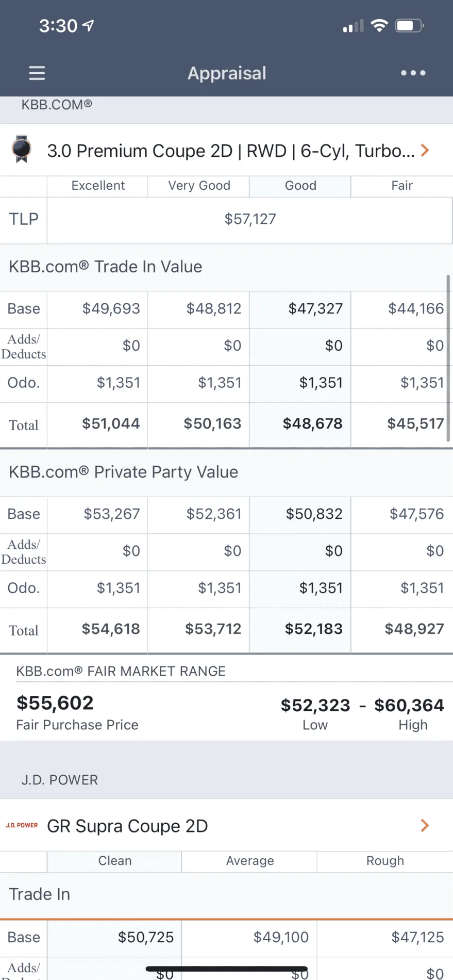Image resolution: width=453 pixels, height=980 pixels.
Task: Tap the $55,602 Fair Purchase Price
Action: (x=55, y=703)
